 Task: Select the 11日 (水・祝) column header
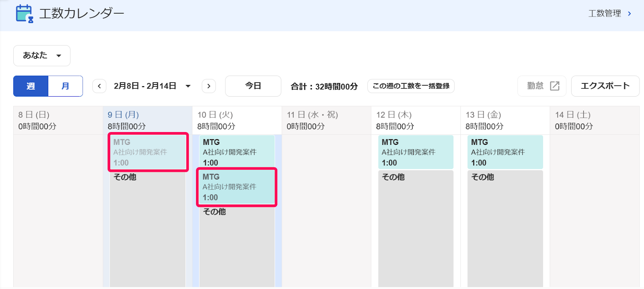326,120
